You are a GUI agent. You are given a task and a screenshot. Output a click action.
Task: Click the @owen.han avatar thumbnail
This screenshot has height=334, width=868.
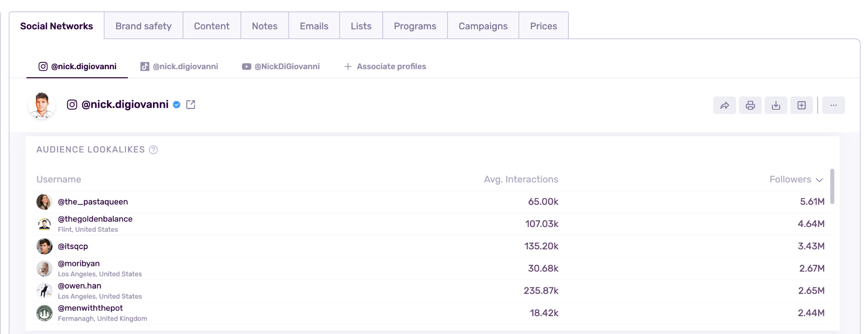pyautogui.click(x=45, y=291)
